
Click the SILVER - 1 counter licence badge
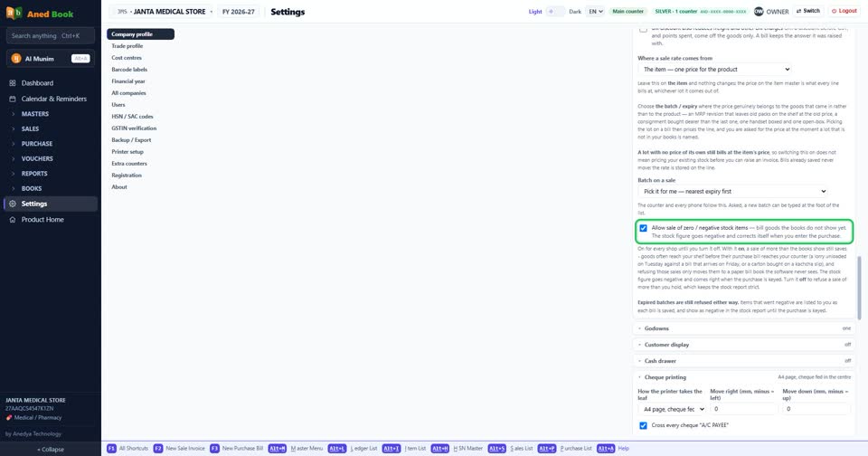pos(700,11)
